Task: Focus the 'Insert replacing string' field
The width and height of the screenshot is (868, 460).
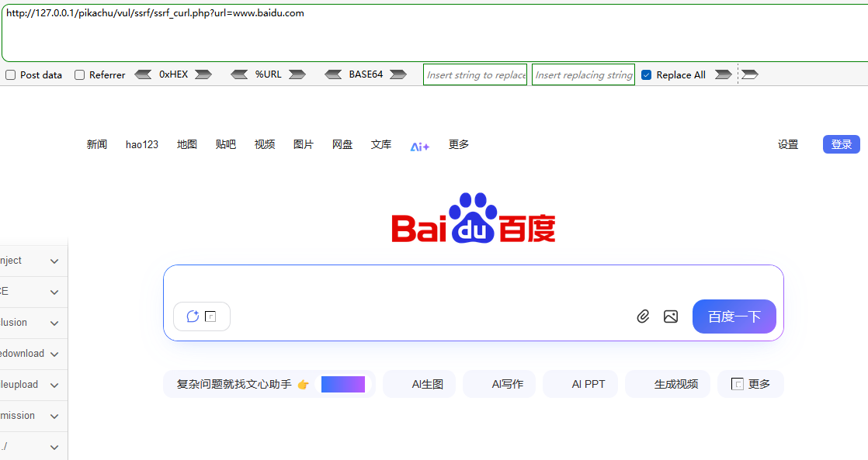Action: (x=584, y=74)
